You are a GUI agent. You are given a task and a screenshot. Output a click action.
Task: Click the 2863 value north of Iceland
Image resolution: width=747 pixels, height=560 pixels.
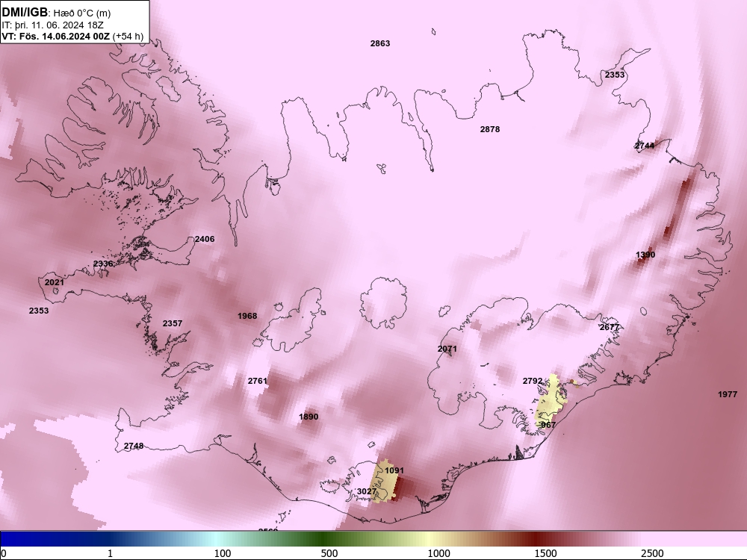(x=380, y=43)
